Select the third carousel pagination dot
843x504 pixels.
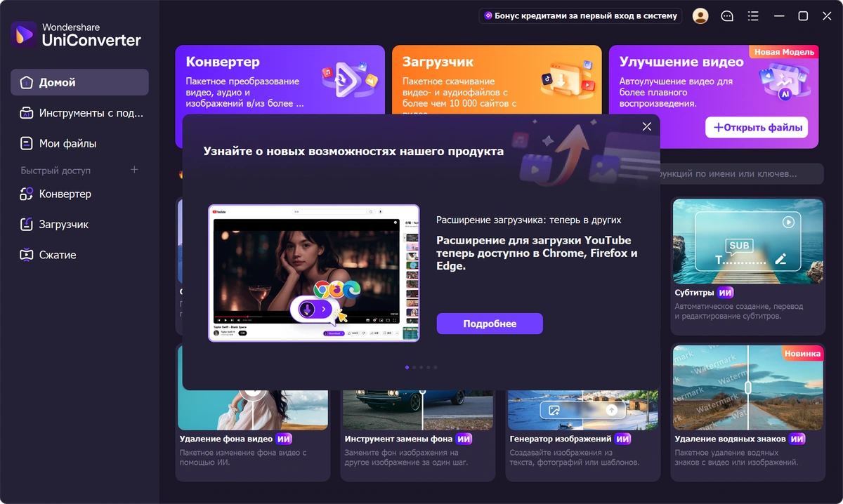point(421,367)
